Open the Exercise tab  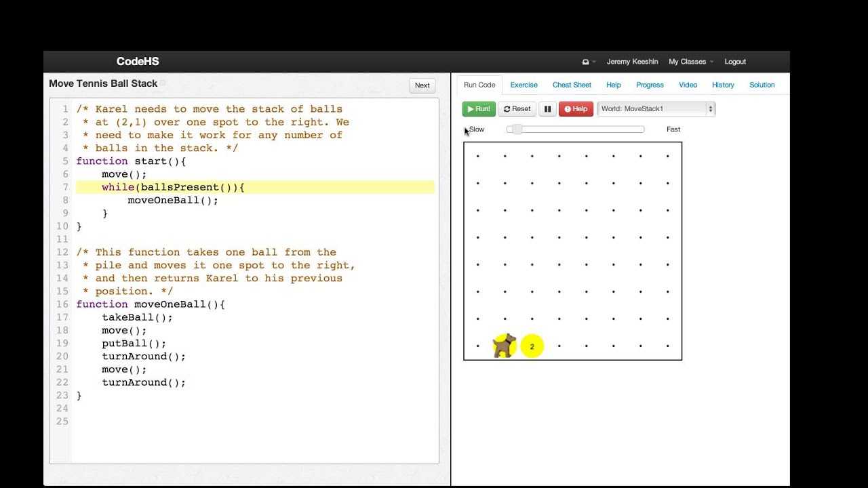pos(524,85)
